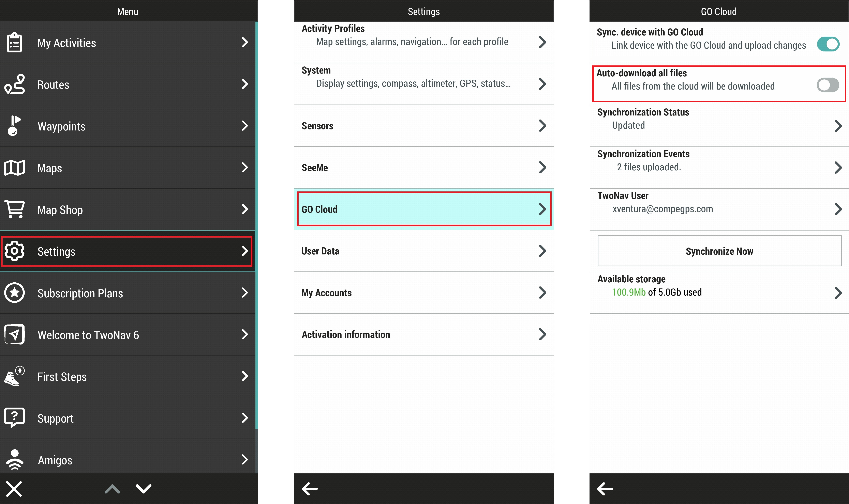Open the User Data settings row
Screen dimensions: 849x504
point(424,251)
